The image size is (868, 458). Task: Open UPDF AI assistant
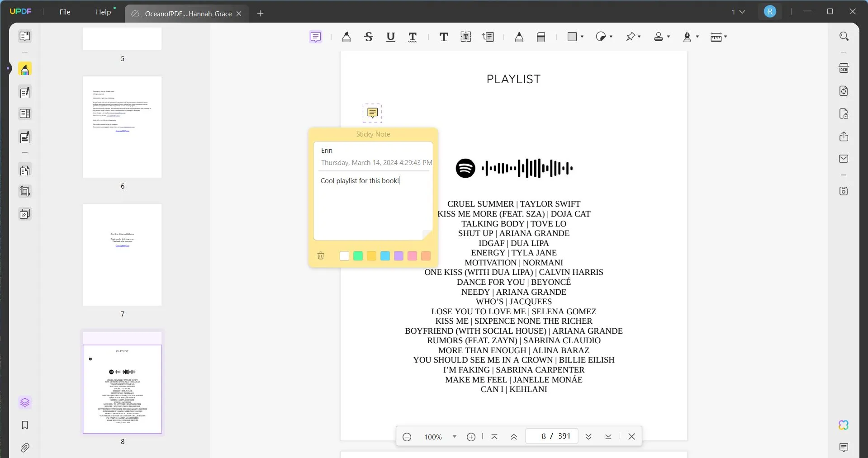844,425
